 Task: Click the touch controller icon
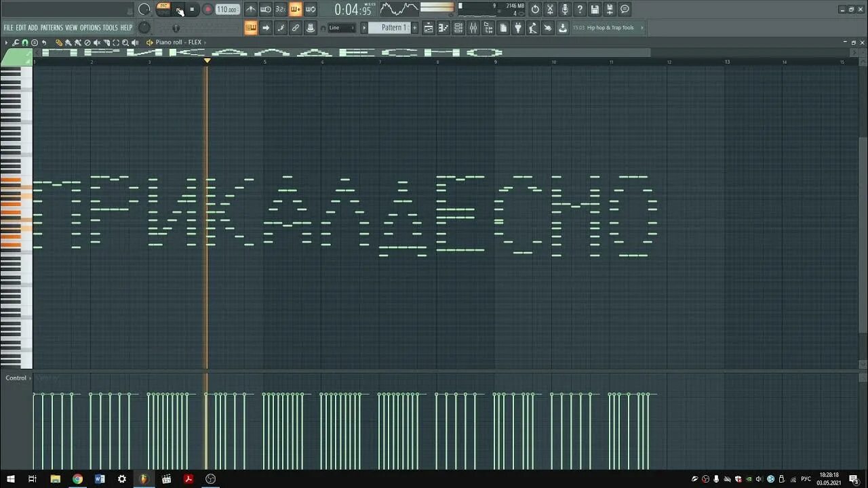548,28
